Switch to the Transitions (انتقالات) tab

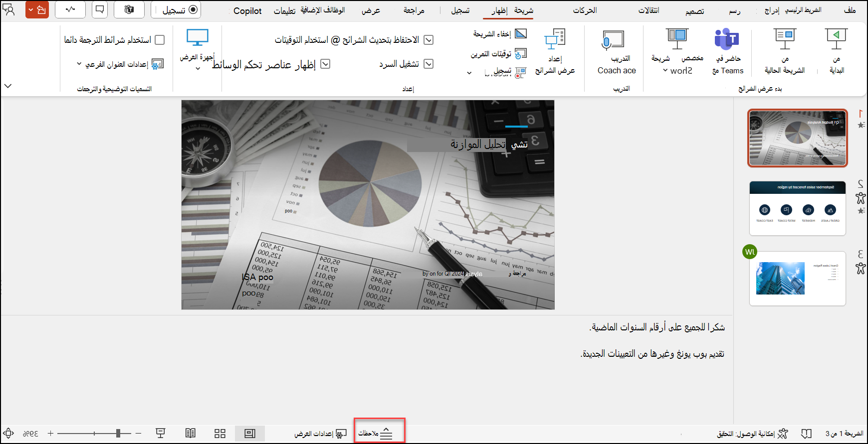[649, 10]
